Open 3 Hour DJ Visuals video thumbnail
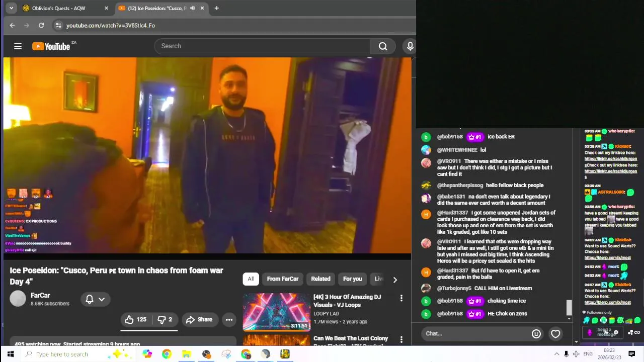 pos(276,312)
